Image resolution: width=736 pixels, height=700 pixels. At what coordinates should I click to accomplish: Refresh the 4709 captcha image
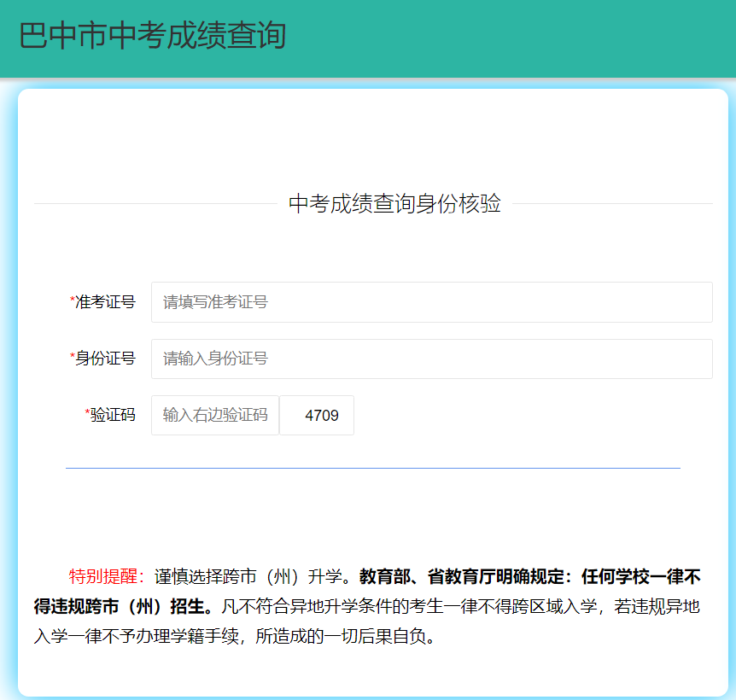(317, 416)
